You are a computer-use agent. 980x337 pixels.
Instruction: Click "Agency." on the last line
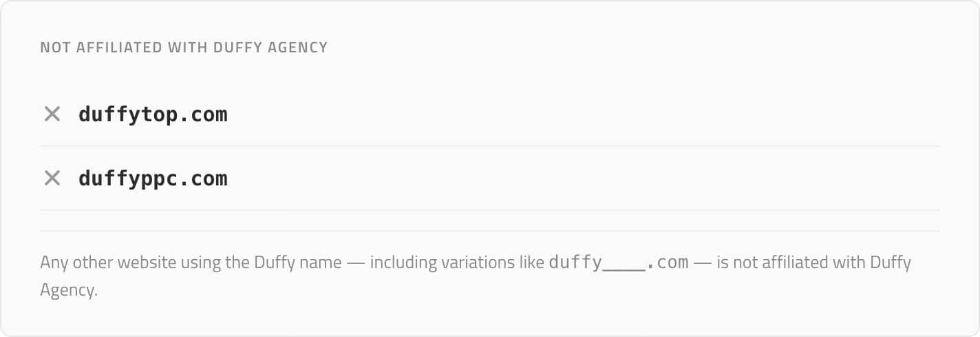[69, 290]
